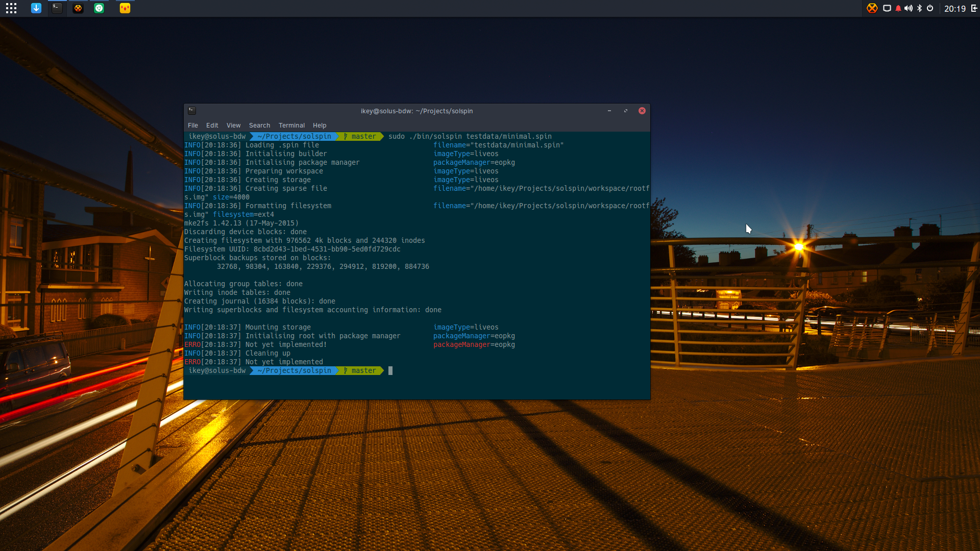This screenshot has height=551, width=980.
Task: Open the volume speaker control
Action: point(909,8)
